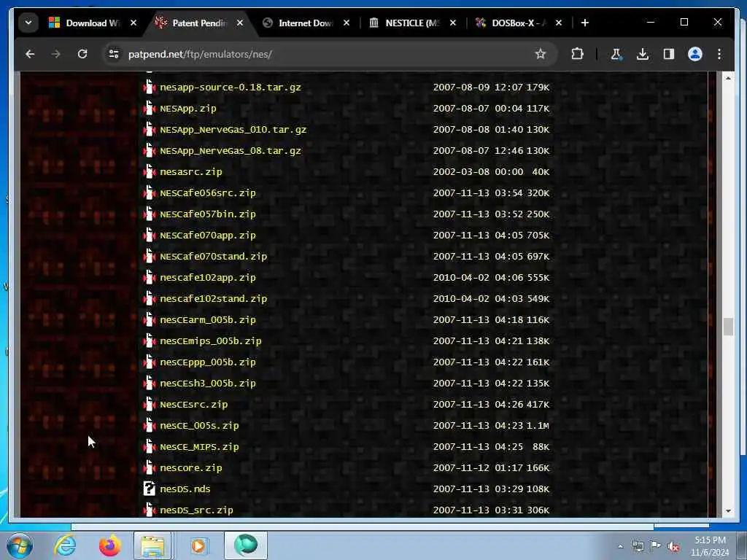Download nesapp-source-0.18.tar.gz
The width and height of the screenshot is (747, 560).
coord(230,87)
